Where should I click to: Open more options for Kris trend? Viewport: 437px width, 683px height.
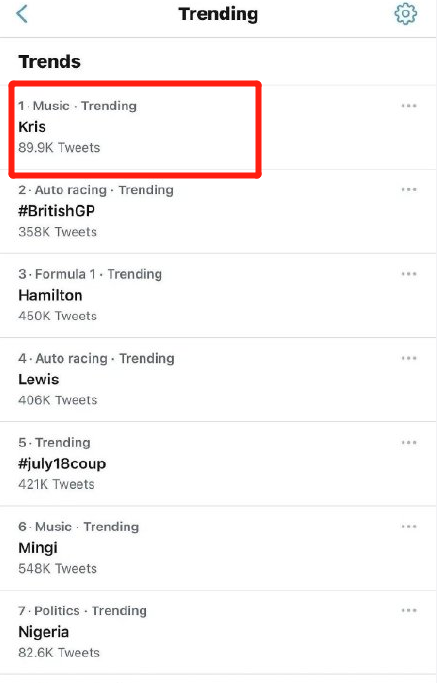point(409,106)
